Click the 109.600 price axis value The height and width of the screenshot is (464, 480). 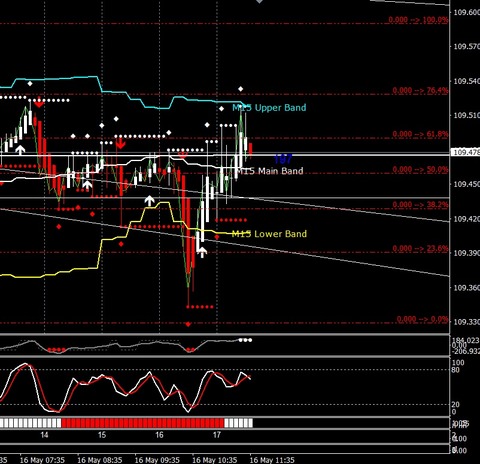[467, 12]
